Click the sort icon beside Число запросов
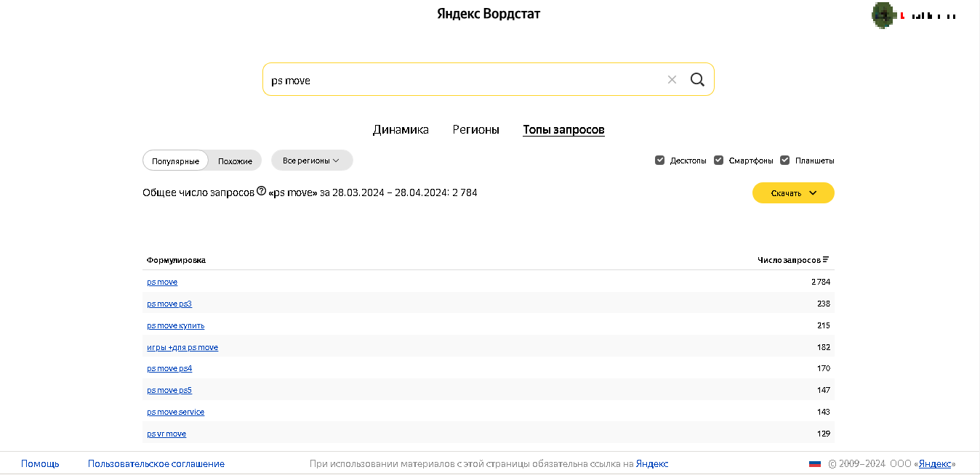Screen dimensions: 980x475 tap(826, 260)
